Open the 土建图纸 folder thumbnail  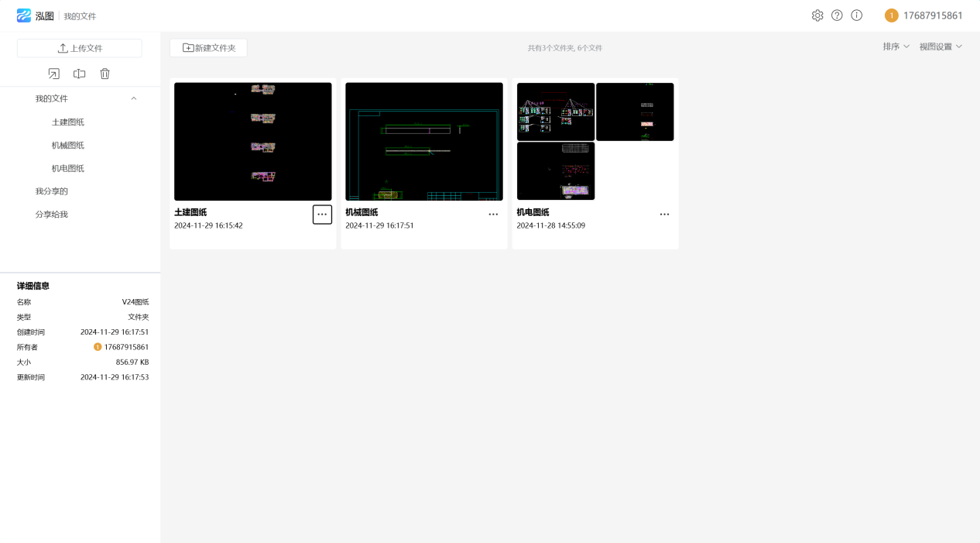[253, 142]
